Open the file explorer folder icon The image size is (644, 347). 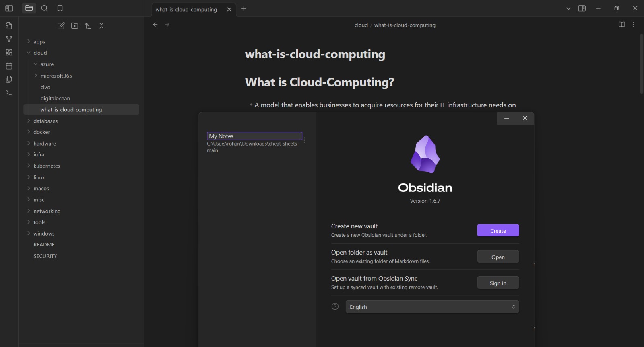click(x=29, y=8)
